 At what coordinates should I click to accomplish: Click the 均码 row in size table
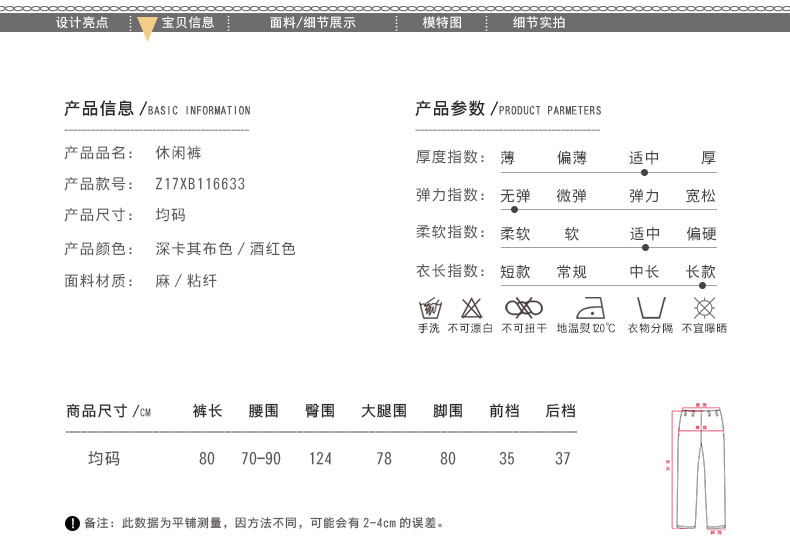[x=104, y=458]
